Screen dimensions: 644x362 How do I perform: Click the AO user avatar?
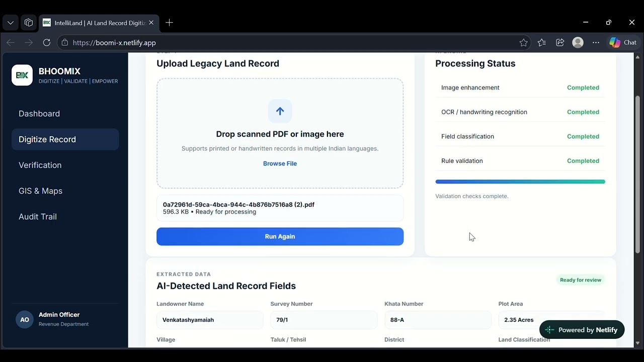(25, 319)
